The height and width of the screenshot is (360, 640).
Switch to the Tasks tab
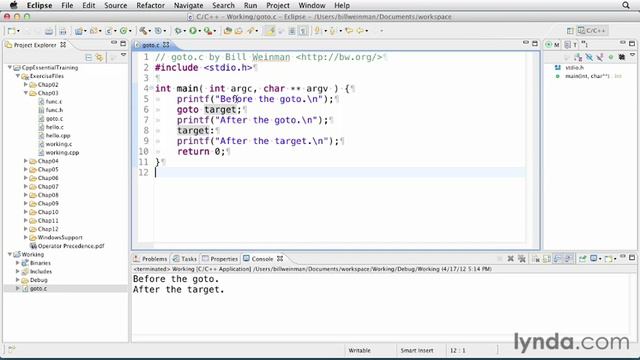pyautogui.click(x=185, y=259)
